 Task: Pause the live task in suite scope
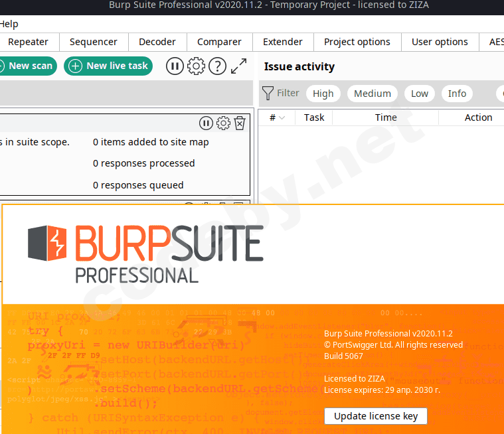pyautogui.click(x=206, y=123)
